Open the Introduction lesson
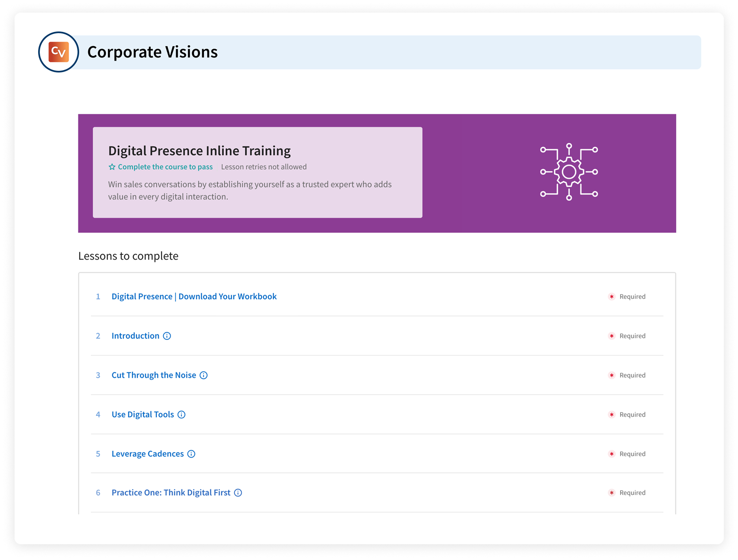 coord(135,336)
